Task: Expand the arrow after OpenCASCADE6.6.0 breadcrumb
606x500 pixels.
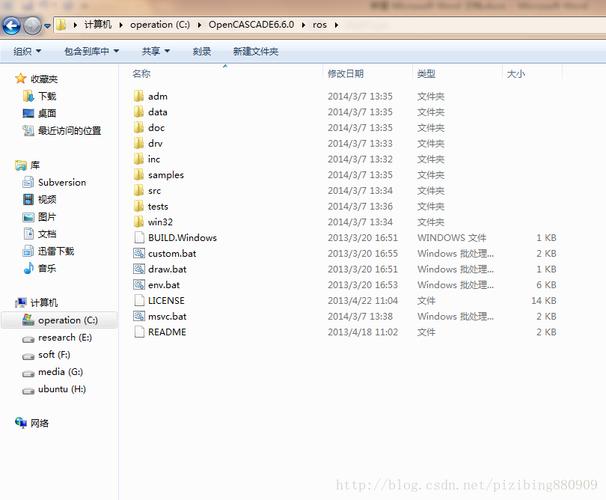Action: (x=303, y=25)
